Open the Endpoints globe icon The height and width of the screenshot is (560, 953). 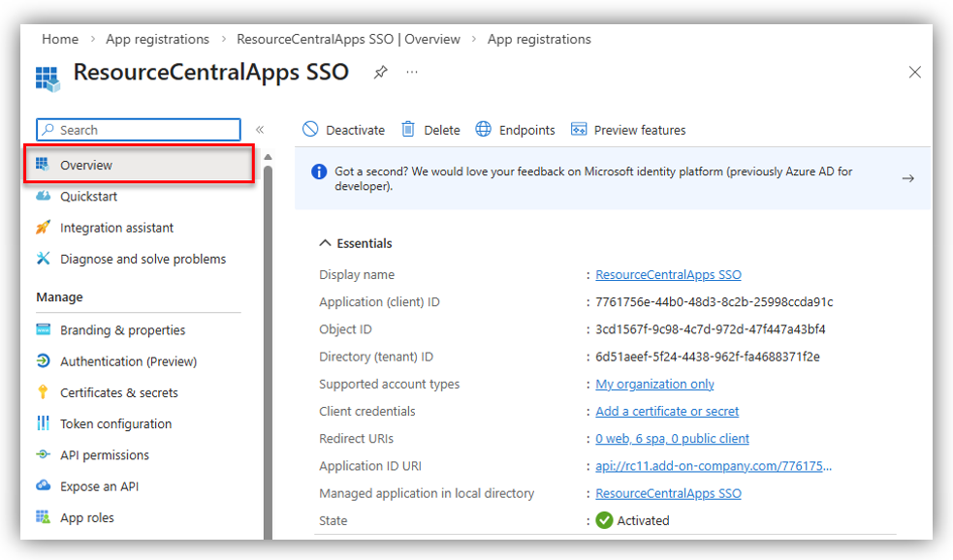(483, 130)
